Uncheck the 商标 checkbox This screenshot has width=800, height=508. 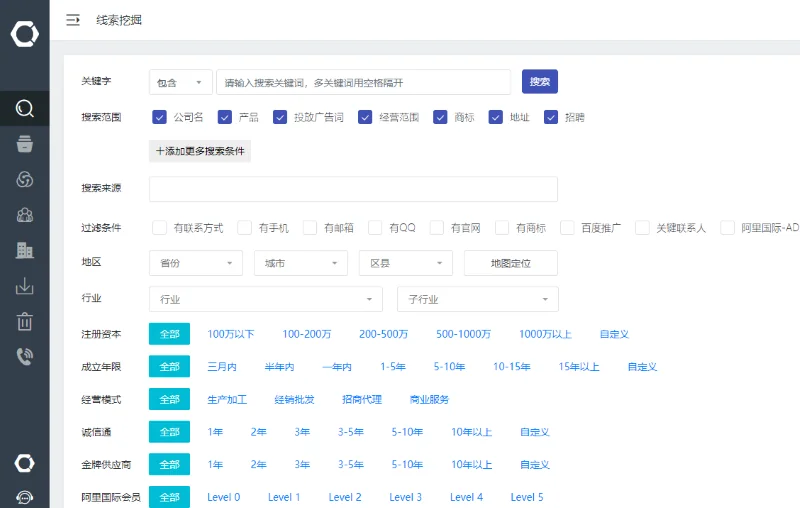[440, 117]
